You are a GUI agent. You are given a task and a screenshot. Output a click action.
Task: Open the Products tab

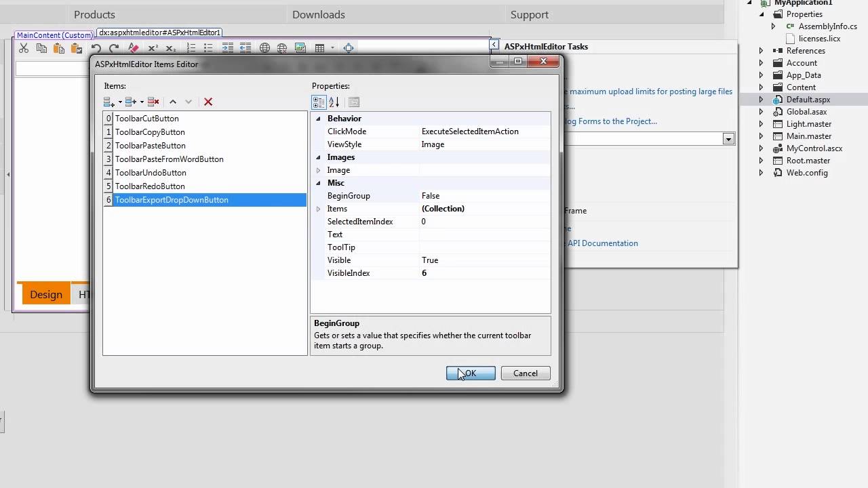click(94, 14)
